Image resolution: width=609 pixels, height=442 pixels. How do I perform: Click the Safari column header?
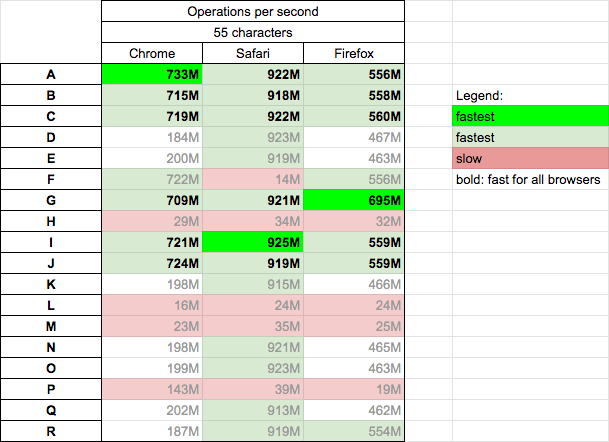[253, 53]
